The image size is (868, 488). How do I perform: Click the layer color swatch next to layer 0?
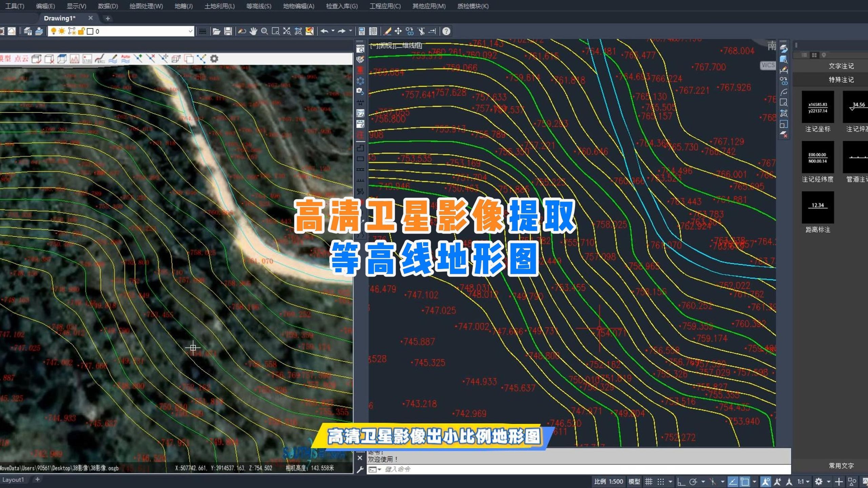90,32
